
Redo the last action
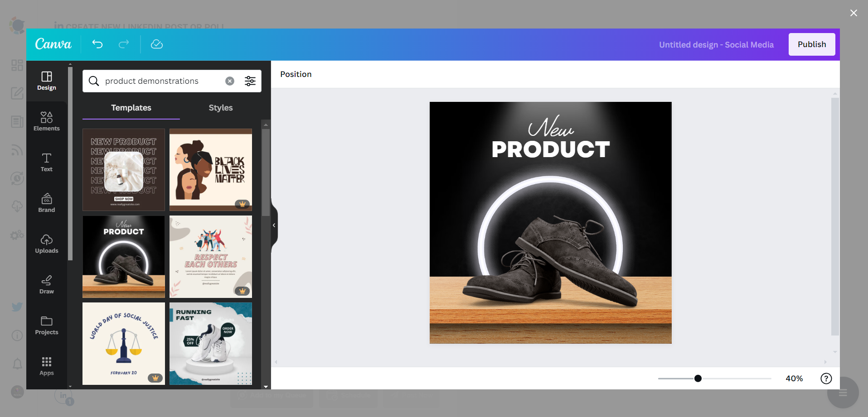tap(123, 44)
